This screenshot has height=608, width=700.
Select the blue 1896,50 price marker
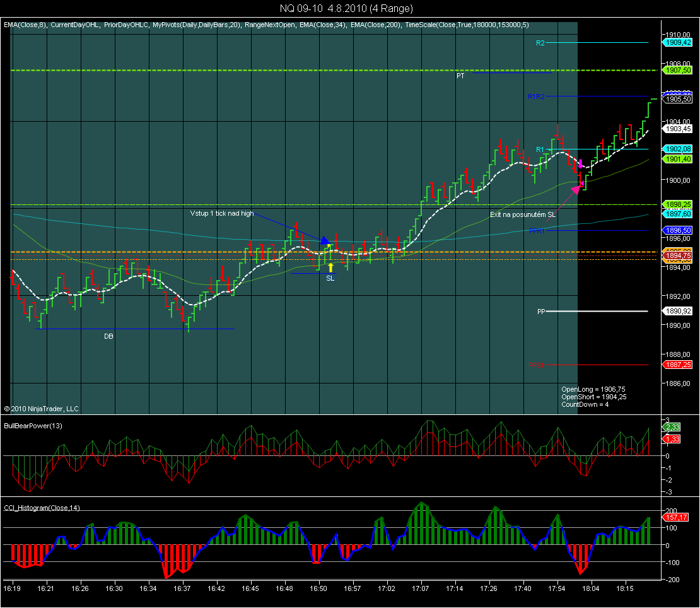click(x=678, y=230)
